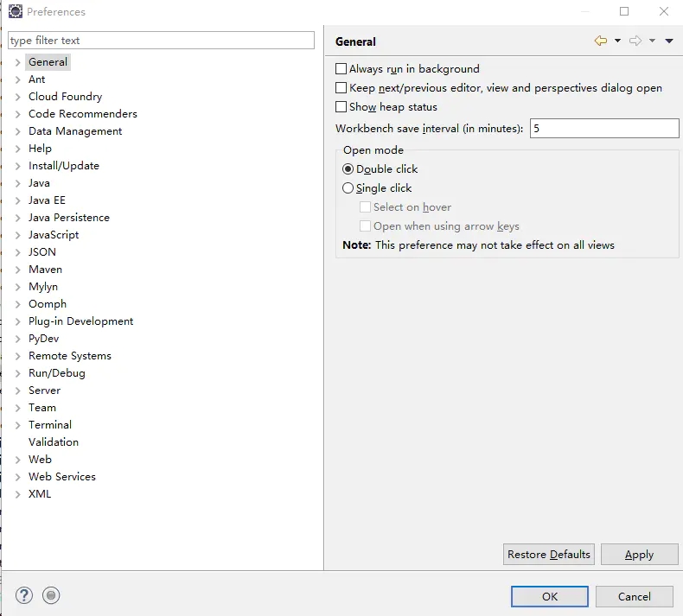Viewport: 683px width, 616px height.
Task: Expand the Java tree node
Action: tap(17, 183)
